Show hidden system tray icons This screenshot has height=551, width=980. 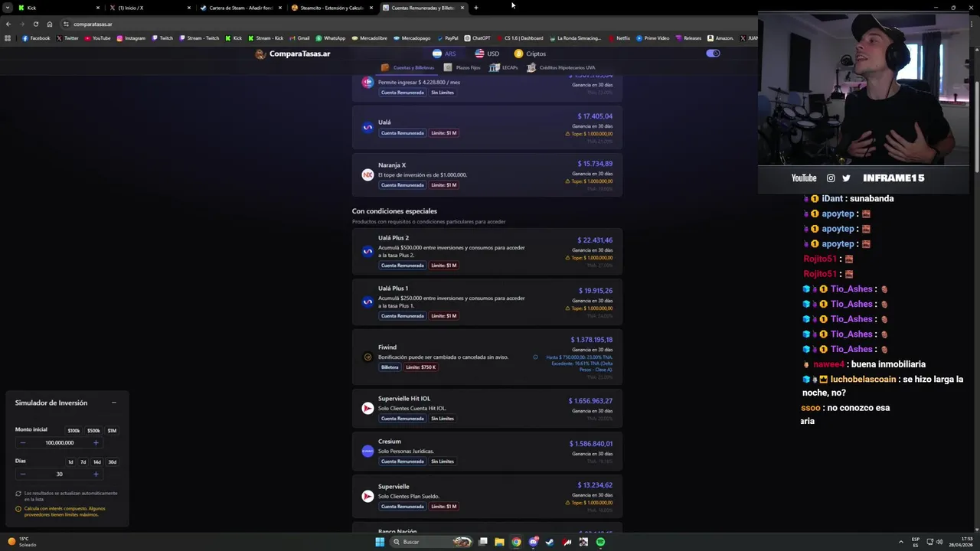click(x=900, y=542)
